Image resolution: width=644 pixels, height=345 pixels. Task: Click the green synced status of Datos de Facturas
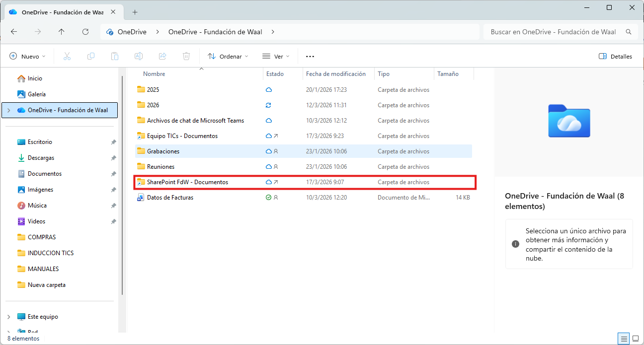269,198
